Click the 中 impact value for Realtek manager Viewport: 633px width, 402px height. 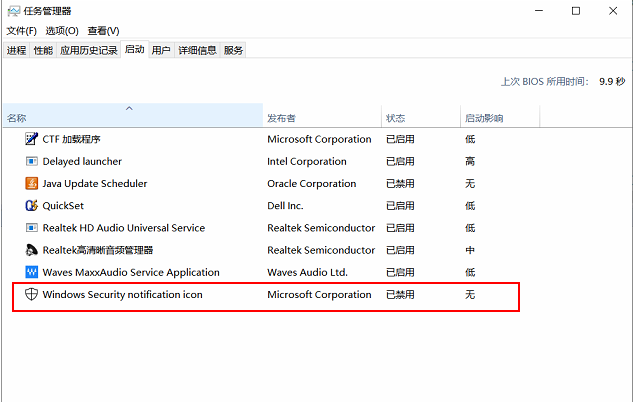coord(470,250)
